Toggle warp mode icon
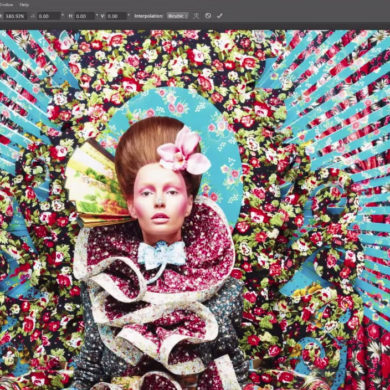Viewport: 390px width, 390px height. click(196, 16)
